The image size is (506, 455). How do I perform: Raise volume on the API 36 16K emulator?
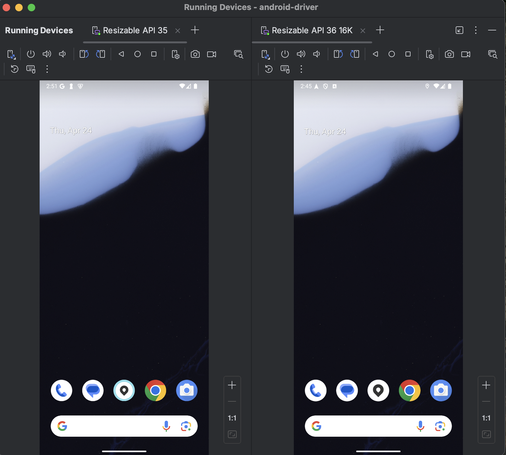(x=301, y=54)
